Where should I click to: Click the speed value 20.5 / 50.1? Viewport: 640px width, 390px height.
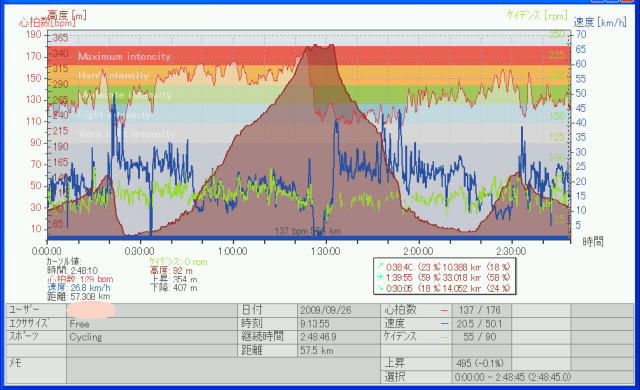[x=479, y=324]
